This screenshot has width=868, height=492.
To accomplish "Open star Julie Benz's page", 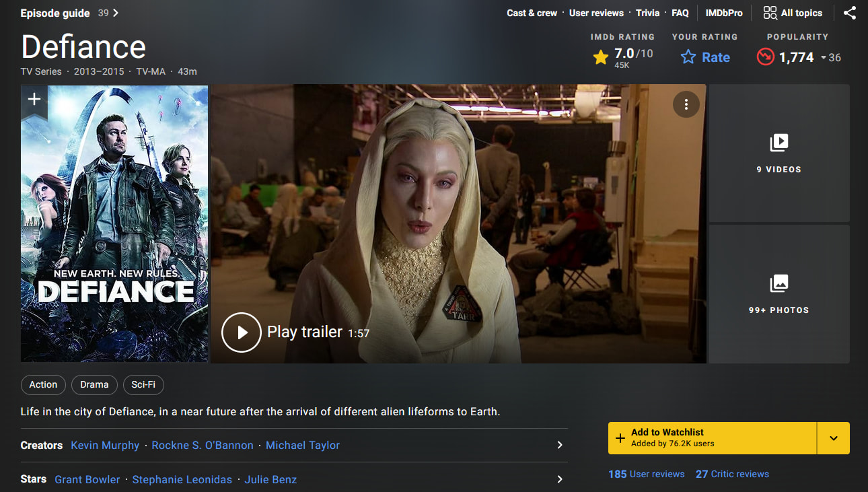I will 270,479.
